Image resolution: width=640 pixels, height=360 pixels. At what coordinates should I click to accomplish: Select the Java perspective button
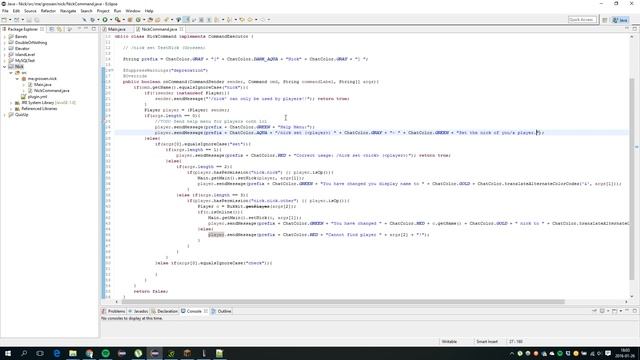[620, 20]
